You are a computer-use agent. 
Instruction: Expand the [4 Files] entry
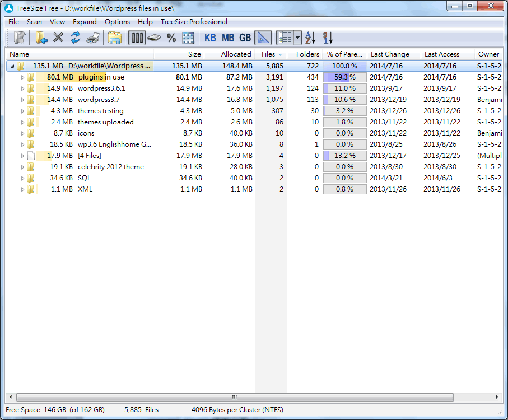pos(22,156)
